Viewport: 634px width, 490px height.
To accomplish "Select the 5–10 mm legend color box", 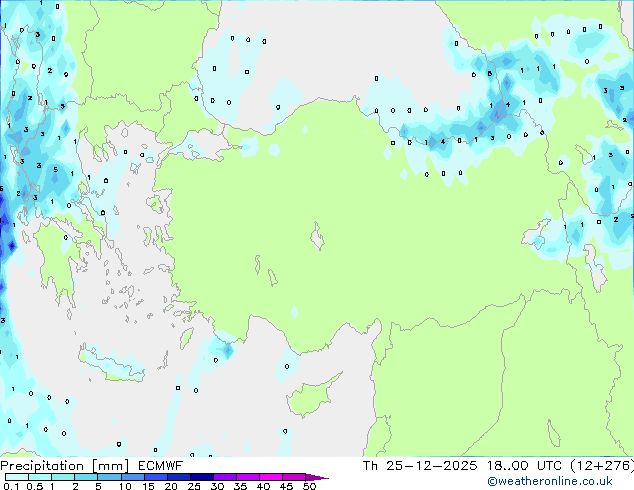I will (109, 477).
